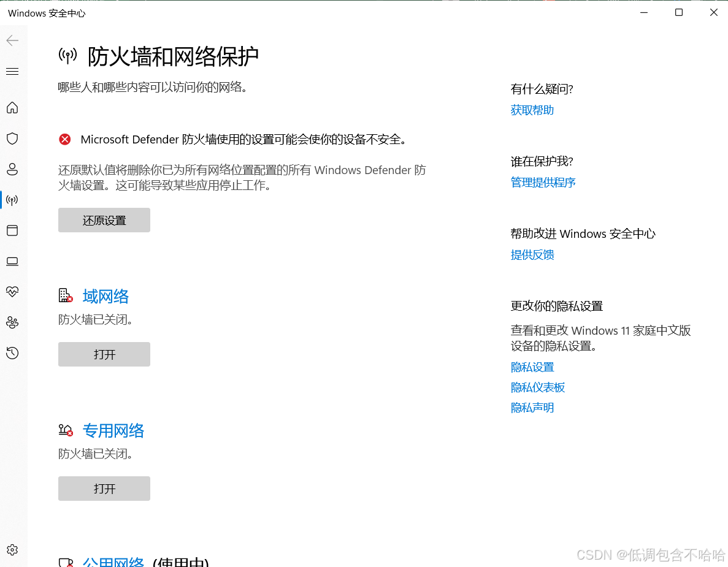Open Family options sidebar icon
The height and width of the screenshot is (567, 728).
[x=12, y=322]
